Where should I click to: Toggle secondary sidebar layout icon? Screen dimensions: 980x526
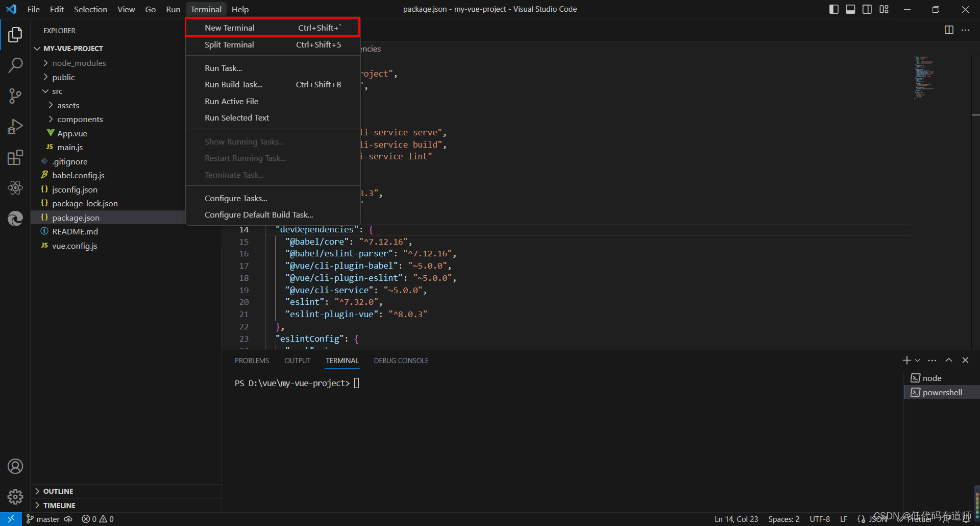867,9
